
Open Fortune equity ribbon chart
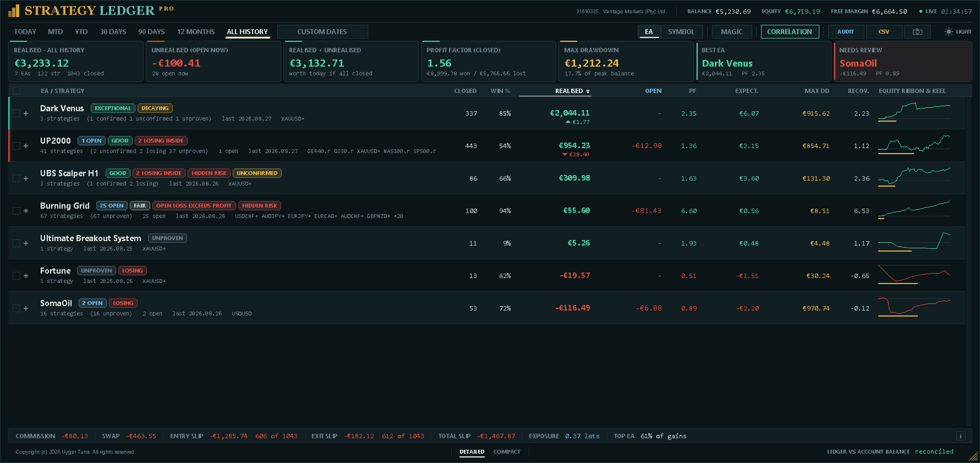pos(915,275)
